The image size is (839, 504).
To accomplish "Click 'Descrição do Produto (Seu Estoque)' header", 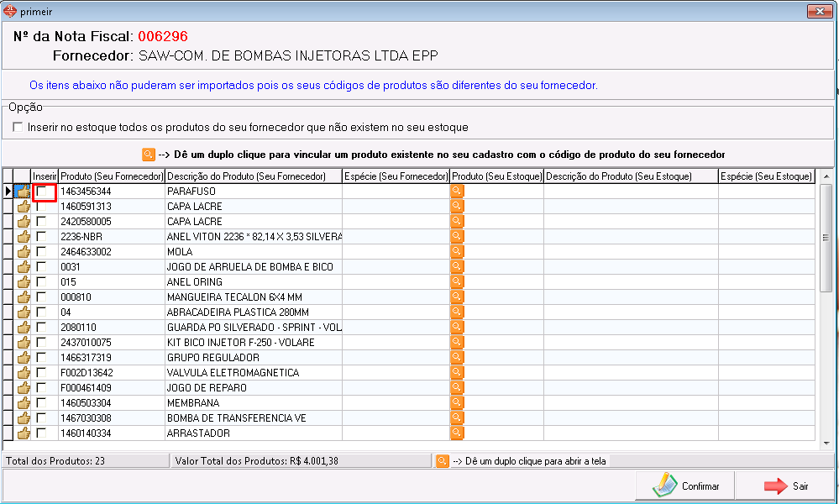I will pos(631,176).
